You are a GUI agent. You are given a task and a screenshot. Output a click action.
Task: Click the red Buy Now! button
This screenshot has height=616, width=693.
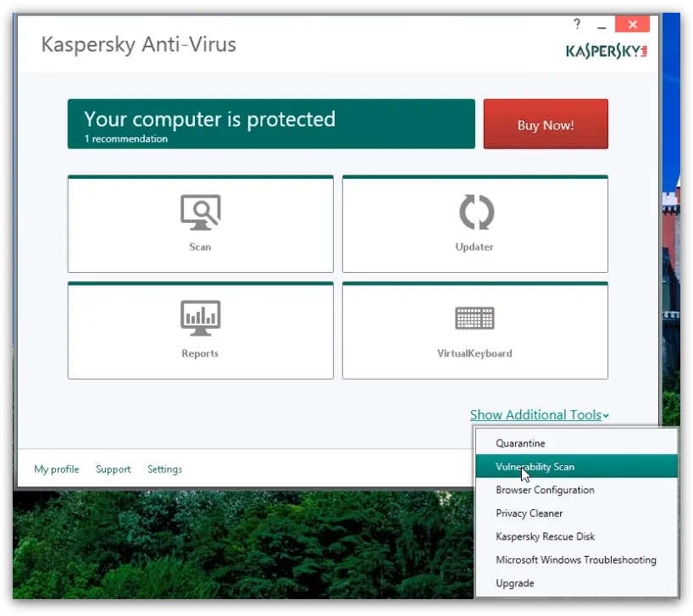click(x=546, y=125)
